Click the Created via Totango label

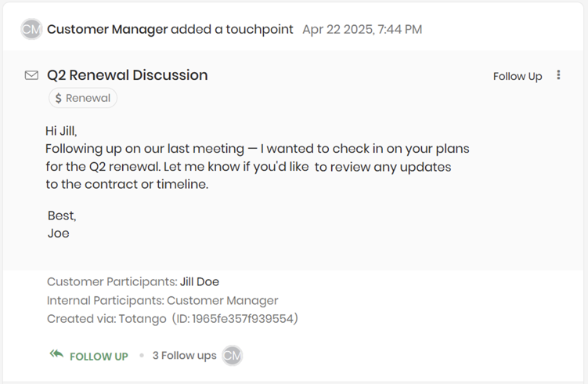coord(106,319)
